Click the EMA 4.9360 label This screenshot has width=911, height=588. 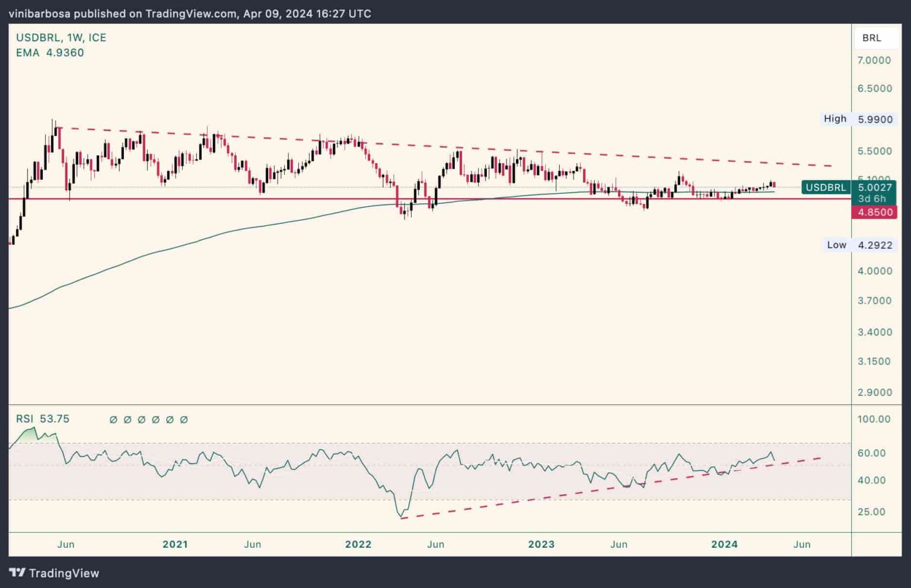click(50, 52)
